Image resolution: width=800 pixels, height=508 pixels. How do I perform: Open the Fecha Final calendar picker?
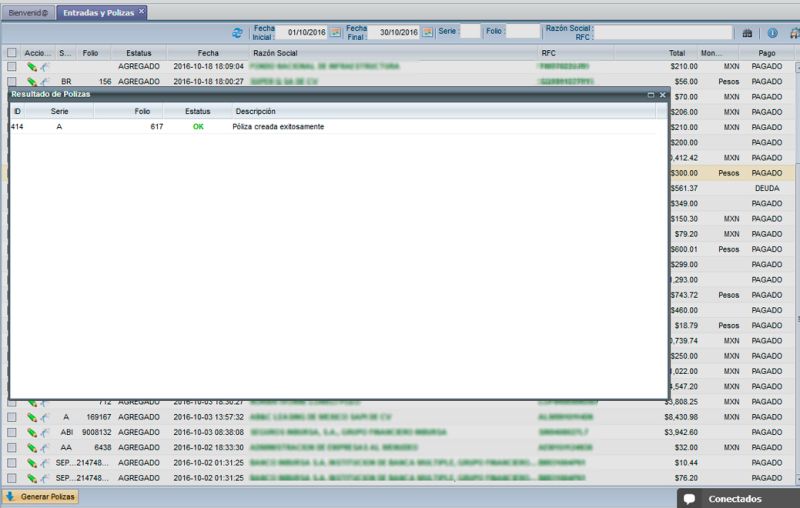pyautogui.click(x=428, y=32)
